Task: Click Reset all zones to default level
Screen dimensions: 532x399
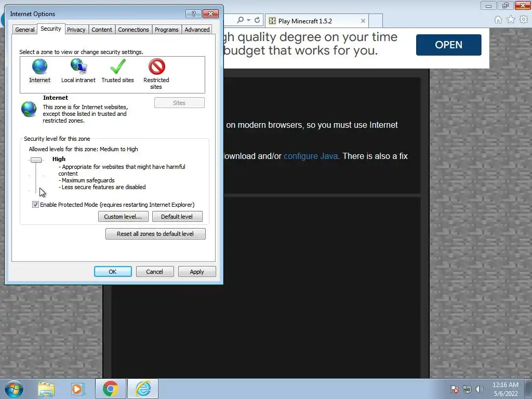Action: point(155,234)
